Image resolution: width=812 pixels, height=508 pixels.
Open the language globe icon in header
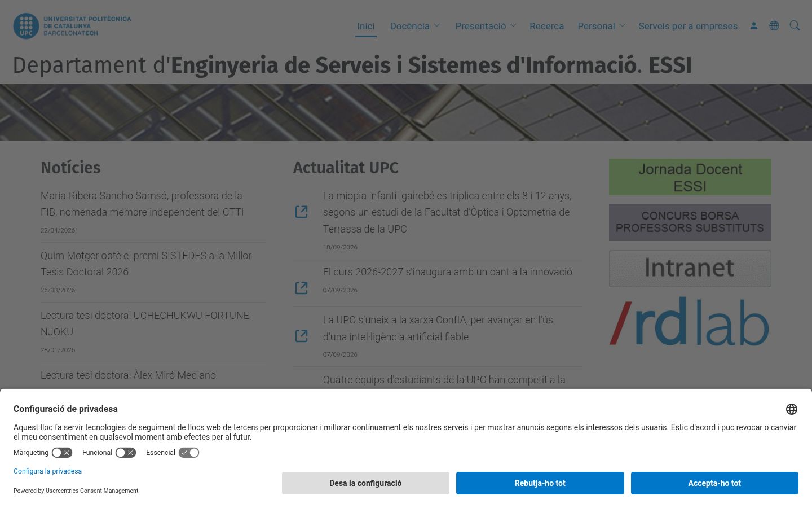point(774,26)
